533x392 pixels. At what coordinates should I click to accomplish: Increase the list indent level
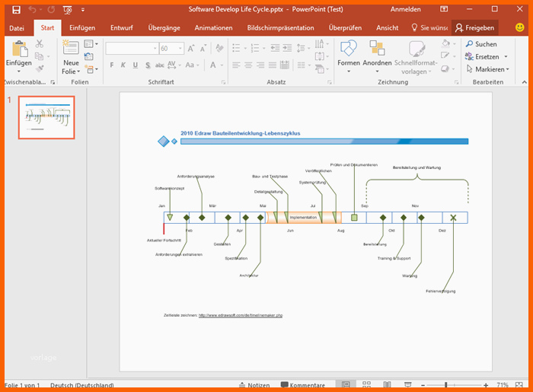pos(287,48)
